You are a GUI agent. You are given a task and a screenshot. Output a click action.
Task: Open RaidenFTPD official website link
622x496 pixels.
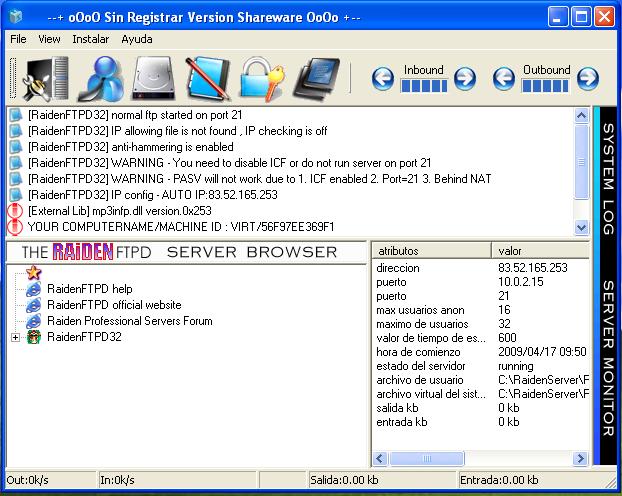click(114, 305)
